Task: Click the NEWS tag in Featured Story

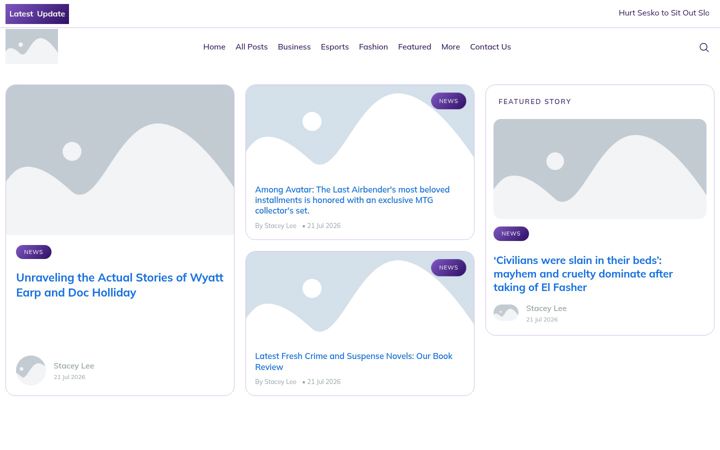Action: (x=511, y=234)
